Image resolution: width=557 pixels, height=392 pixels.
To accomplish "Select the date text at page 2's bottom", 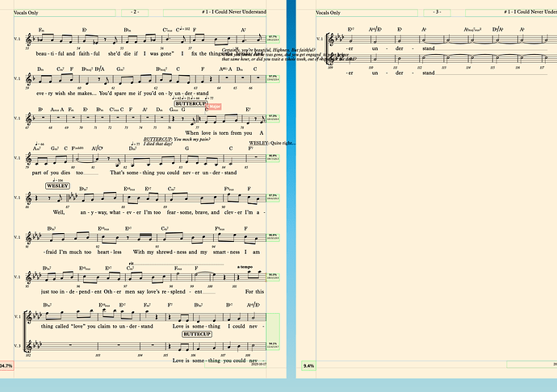I will [x=258, y=364].
